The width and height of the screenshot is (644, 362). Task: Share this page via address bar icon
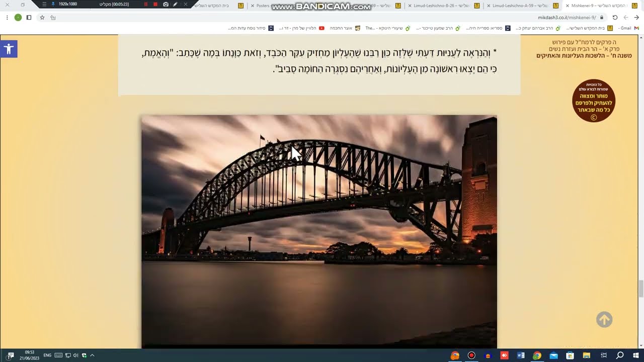coord(53,17)
